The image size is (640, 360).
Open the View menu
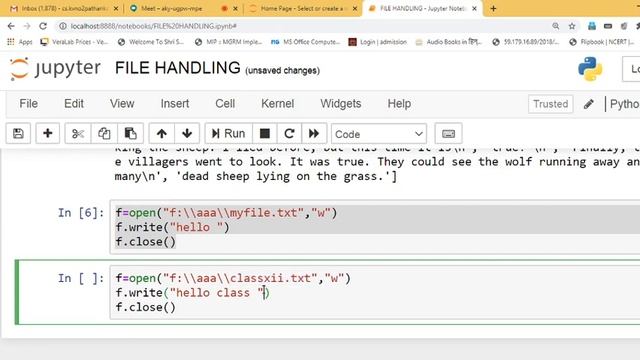coord(122,104)
